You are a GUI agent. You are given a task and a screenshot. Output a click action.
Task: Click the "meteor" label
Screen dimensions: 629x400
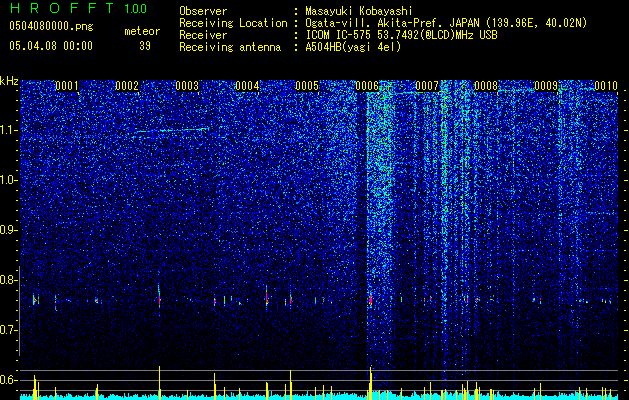[x=142, y=31]
